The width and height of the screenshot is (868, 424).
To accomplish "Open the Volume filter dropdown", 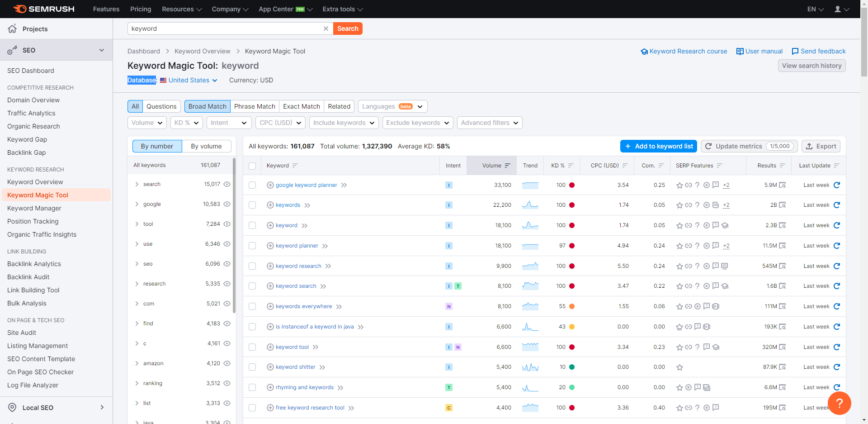I will pos(147,123).
